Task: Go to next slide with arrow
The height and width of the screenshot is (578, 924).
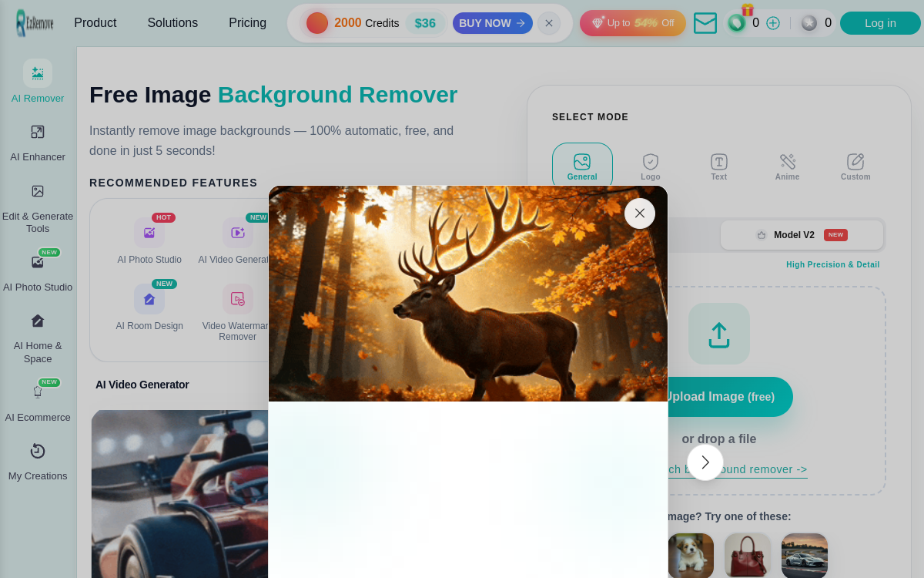Action: pos(705,462)
